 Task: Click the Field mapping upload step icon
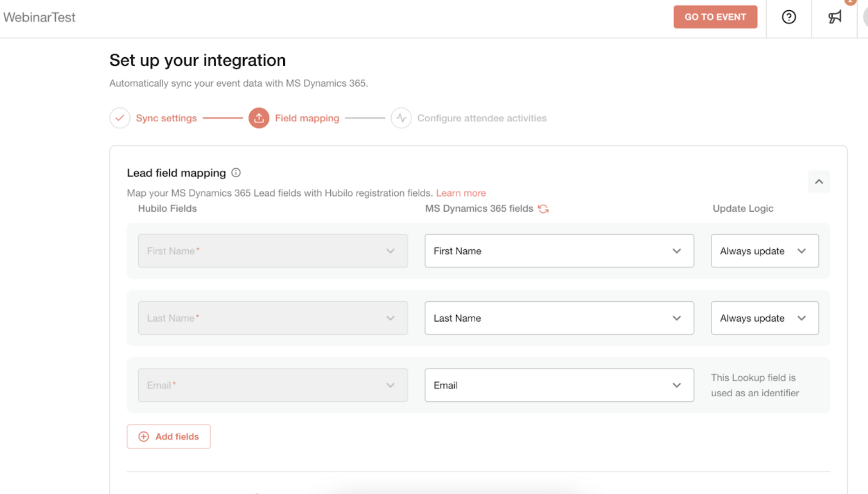coord(259,118)
